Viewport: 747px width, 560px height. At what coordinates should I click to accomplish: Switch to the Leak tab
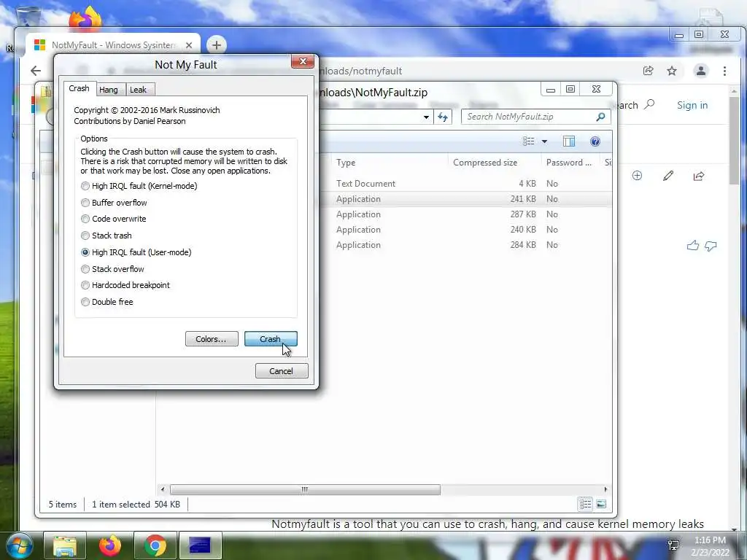[x=138, y=90]
